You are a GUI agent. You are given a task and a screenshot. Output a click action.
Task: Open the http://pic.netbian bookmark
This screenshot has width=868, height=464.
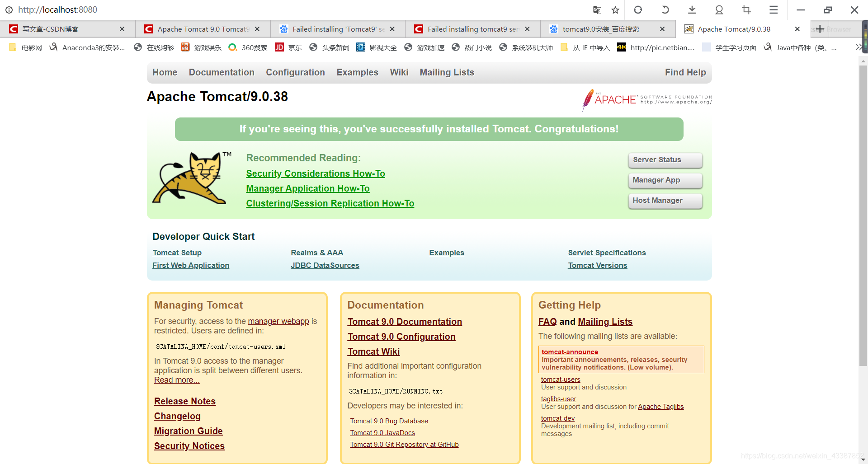(x=656, y=47)
